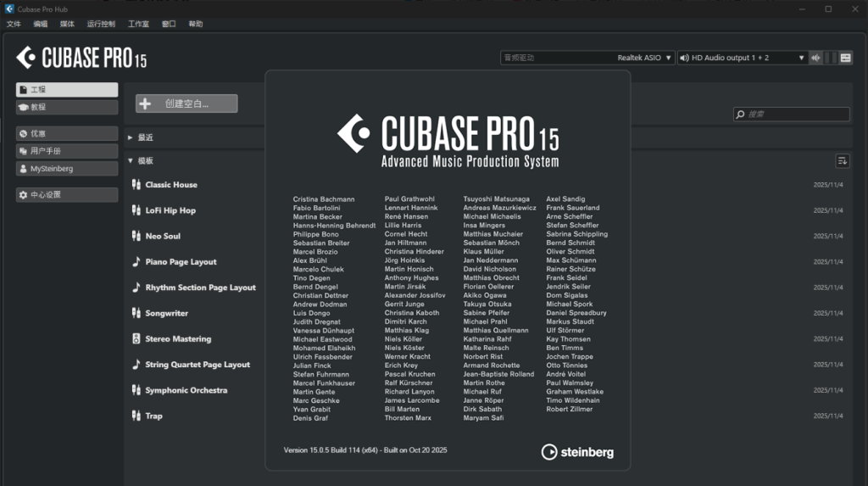Click the output level meter
868x486 pixels.
click(831, 58)
